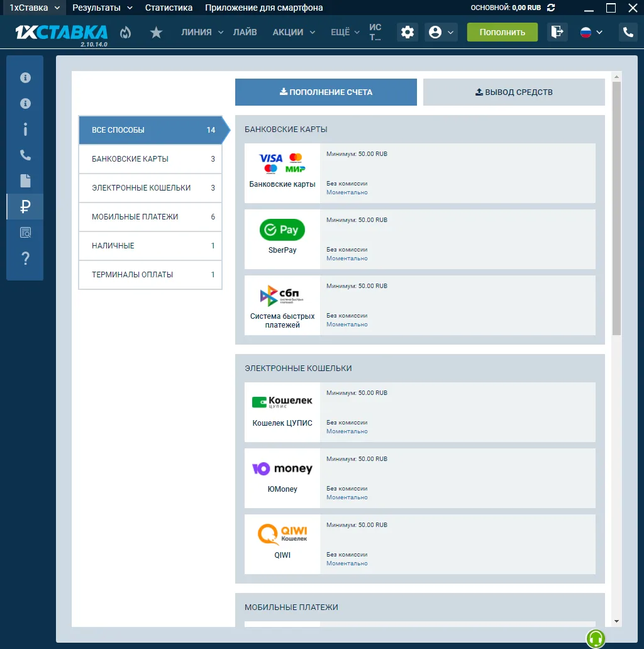Image resolution: width=644 pixels, height=649 pixels.
Task: Open settings via the gear icon
Action: pyautogui.click(x=408, y=33)
